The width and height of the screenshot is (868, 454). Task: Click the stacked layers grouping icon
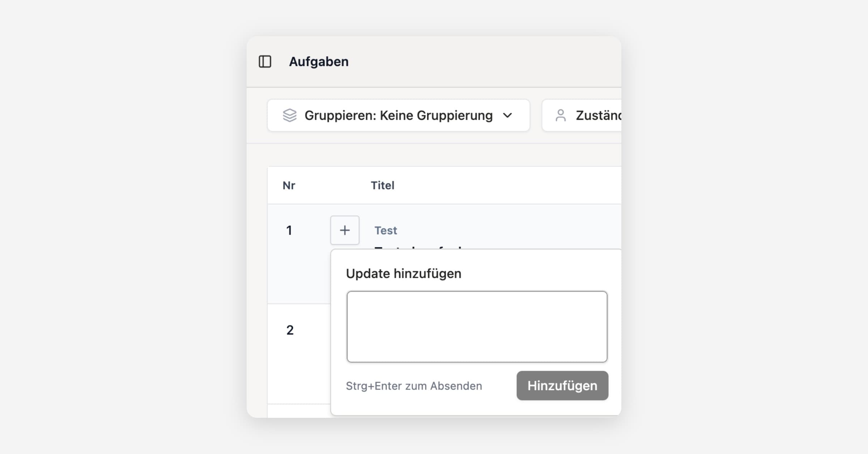point(290,115)
